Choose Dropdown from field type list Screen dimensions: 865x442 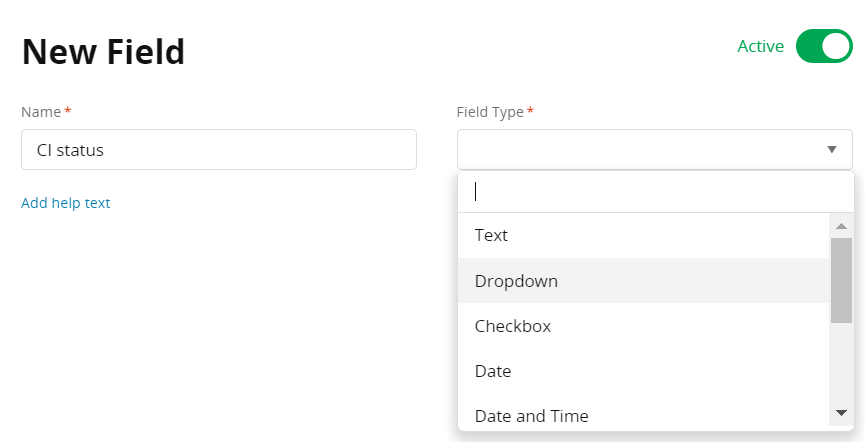coord(516,281)
